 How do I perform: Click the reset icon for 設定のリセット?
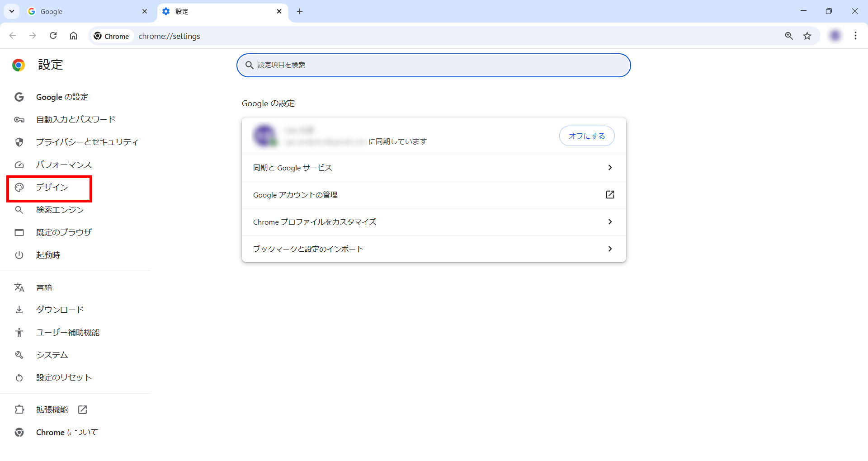pyautogui.click(x=19, y=378)
